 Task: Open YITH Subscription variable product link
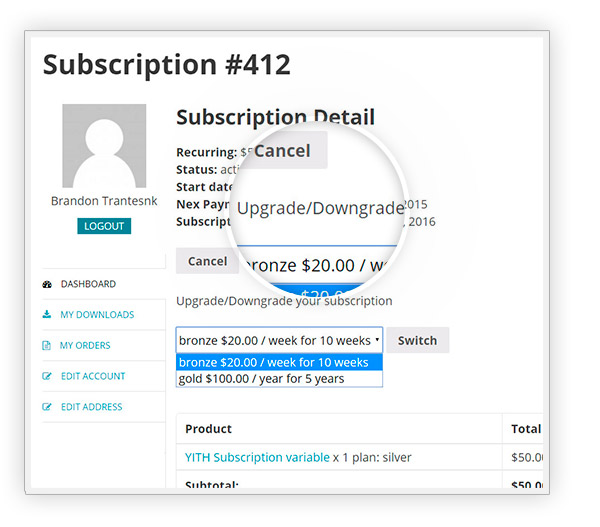[257, 457]
